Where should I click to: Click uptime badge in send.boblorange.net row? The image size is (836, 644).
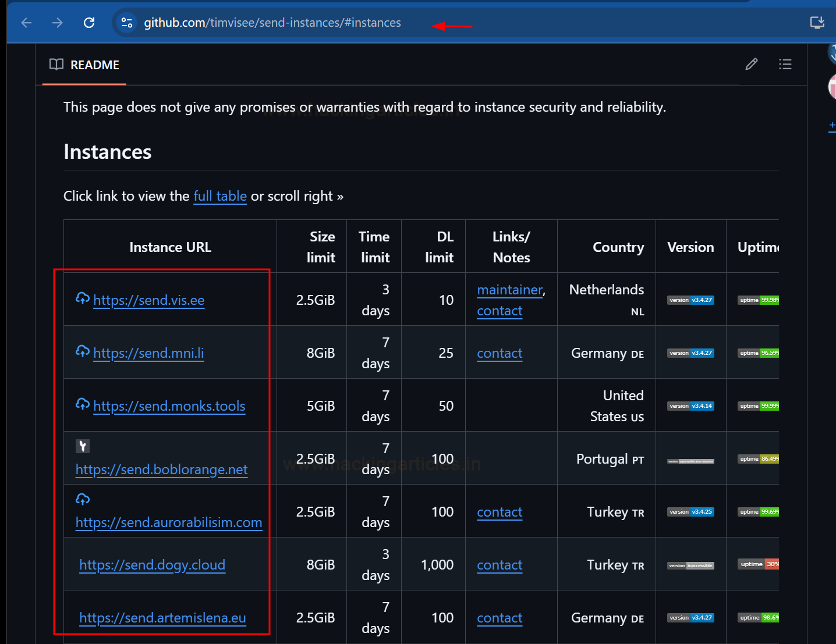pyautogui.click(x=758, y=459)
